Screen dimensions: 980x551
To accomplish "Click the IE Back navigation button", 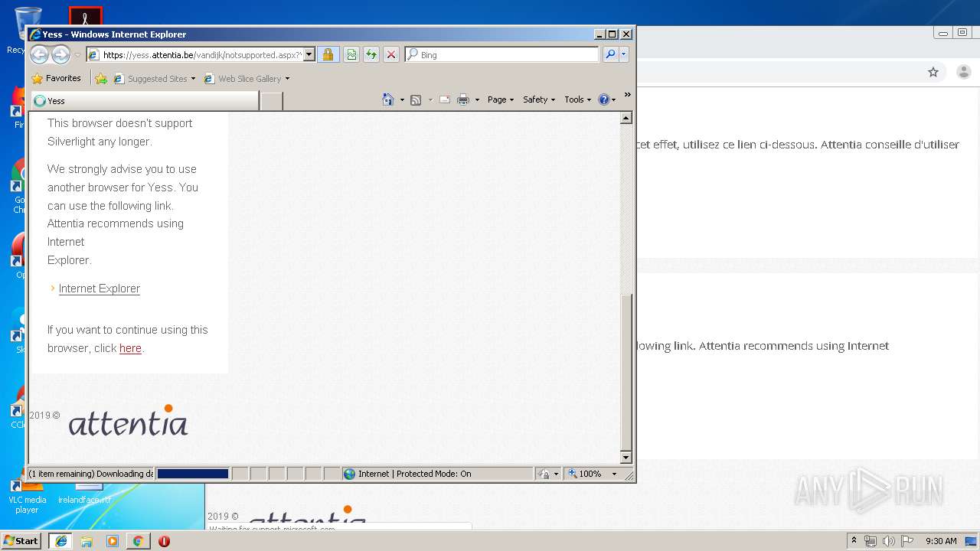I will coord(39,54).
